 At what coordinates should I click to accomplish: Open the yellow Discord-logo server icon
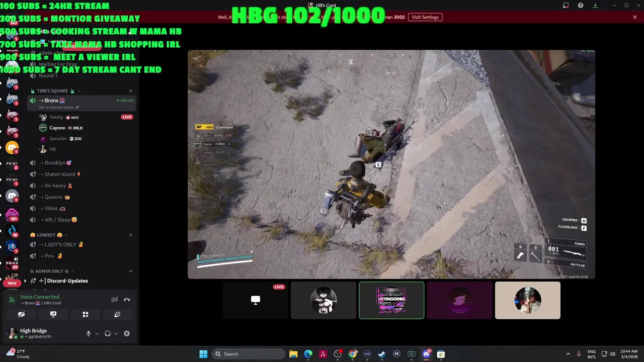[12, 147]
